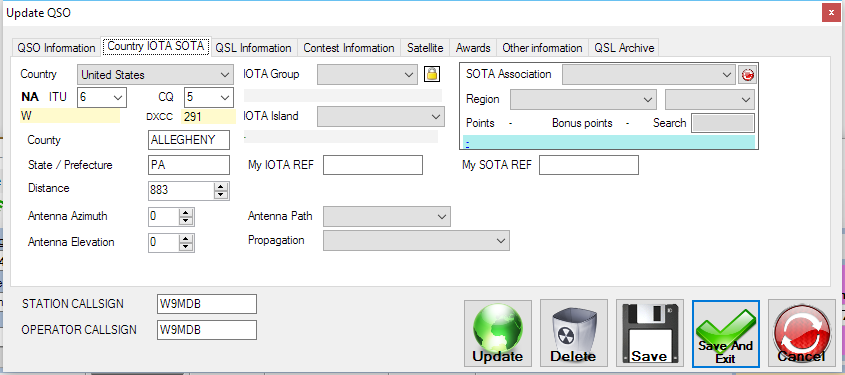Click the red Cancel button
The height and width of the screenshot is (375, 845).
[801, 333]
